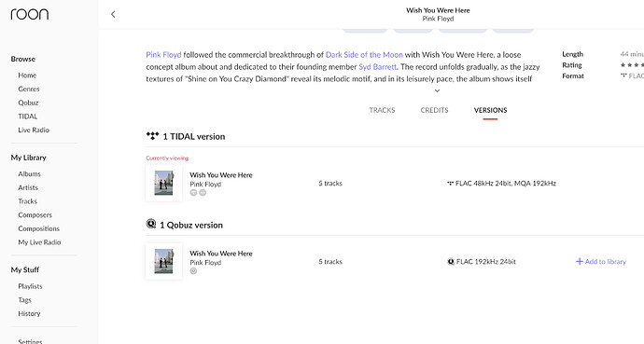Click the plus icon for Add to library
Image resolution: width=644 pixels, height=344 pixels.
(579, 262)
